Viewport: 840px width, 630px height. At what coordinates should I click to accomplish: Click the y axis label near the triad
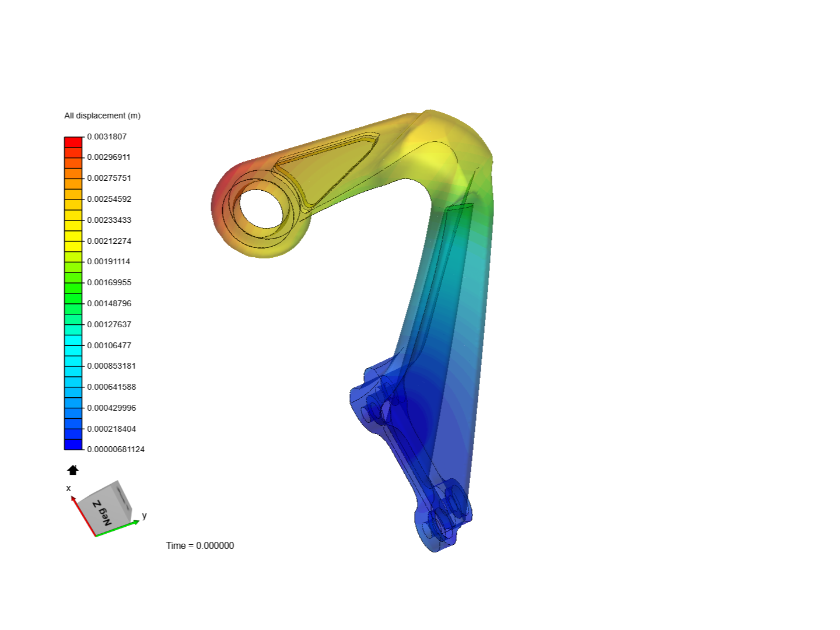coord(143,516)
